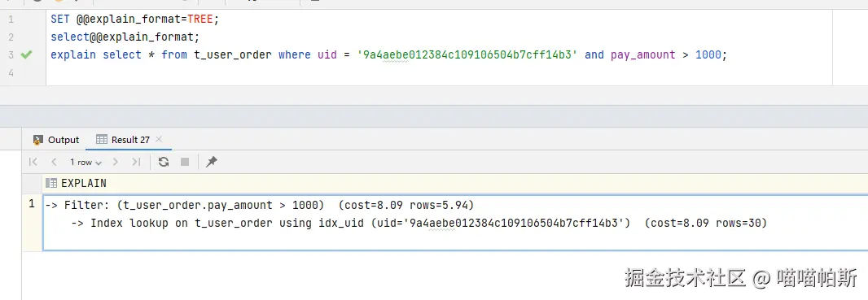The width and height of the screenshot is (868, 300).
Task: Click 'pay_amount' in the editor query
Action: [643, 54]
